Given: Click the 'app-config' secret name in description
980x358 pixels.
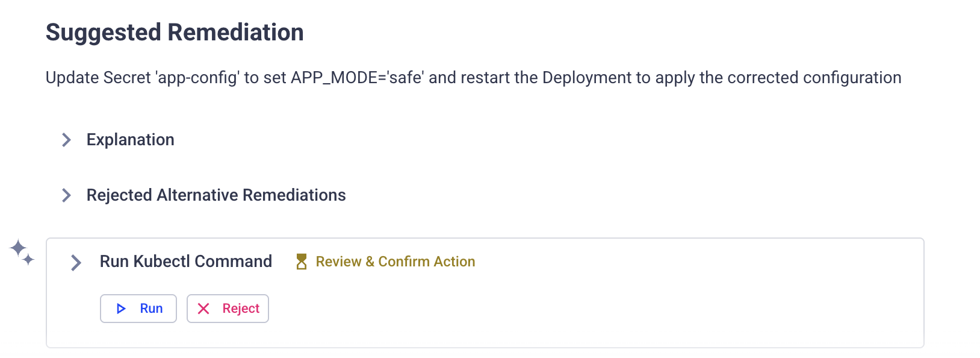Looking at the screenshot, I should pyautogui.click(x=197, y=78).
